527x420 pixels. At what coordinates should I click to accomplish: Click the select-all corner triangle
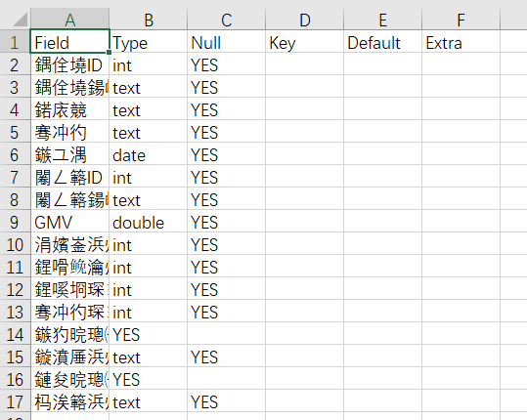(21, 20)
